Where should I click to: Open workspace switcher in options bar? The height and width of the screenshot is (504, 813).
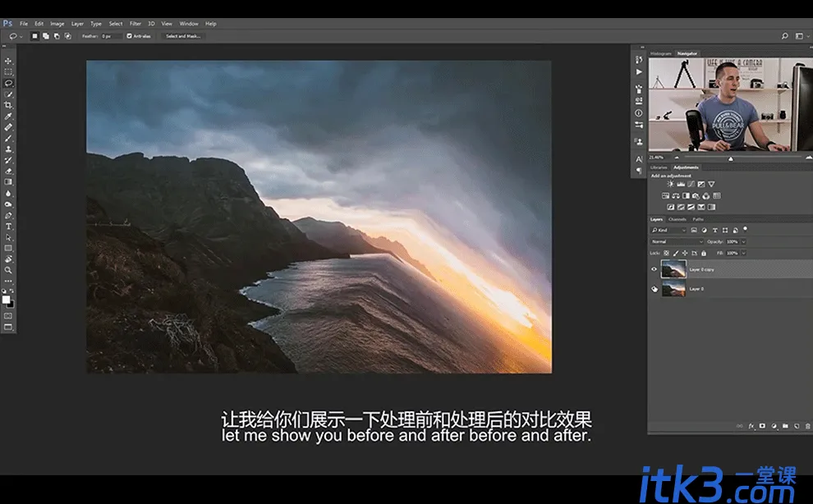pos(801,36)
